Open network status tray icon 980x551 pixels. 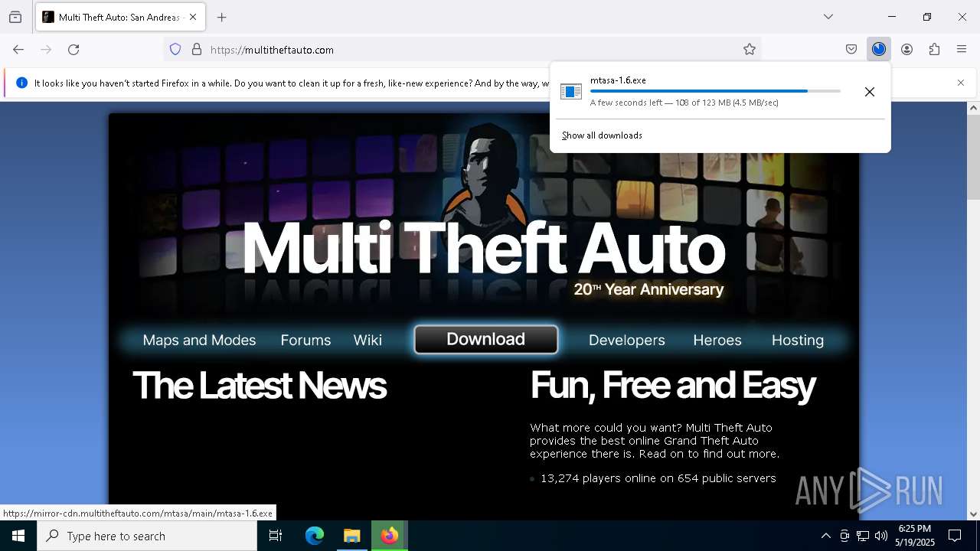tap(863, 536)
